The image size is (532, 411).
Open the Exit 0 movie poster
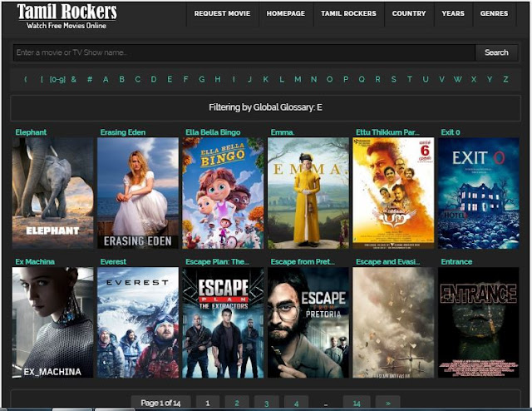tap(479, 193)
